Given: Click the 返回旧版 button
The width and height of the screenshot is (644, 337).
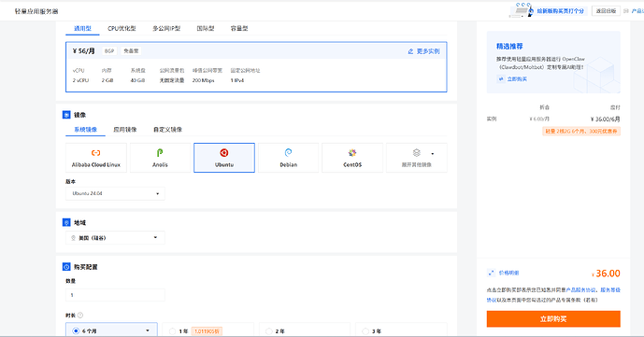Looking at the screenshot, I should pos(606,11).
